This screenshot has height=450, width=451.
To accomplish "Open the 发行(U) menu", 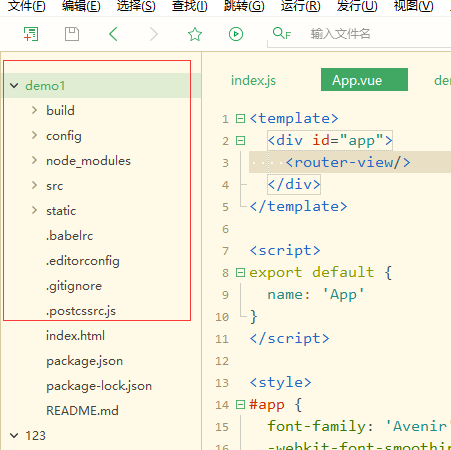I will (x=357, y=6).
